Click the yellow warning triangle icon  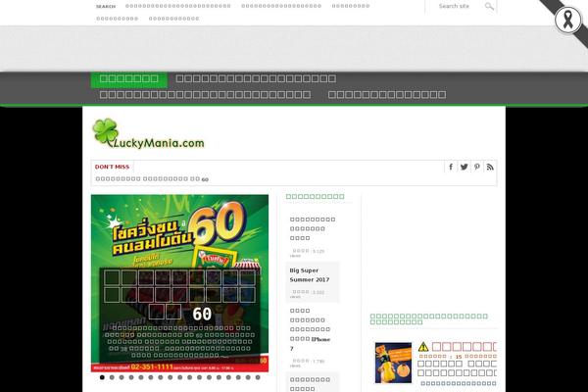pos(423,346)
